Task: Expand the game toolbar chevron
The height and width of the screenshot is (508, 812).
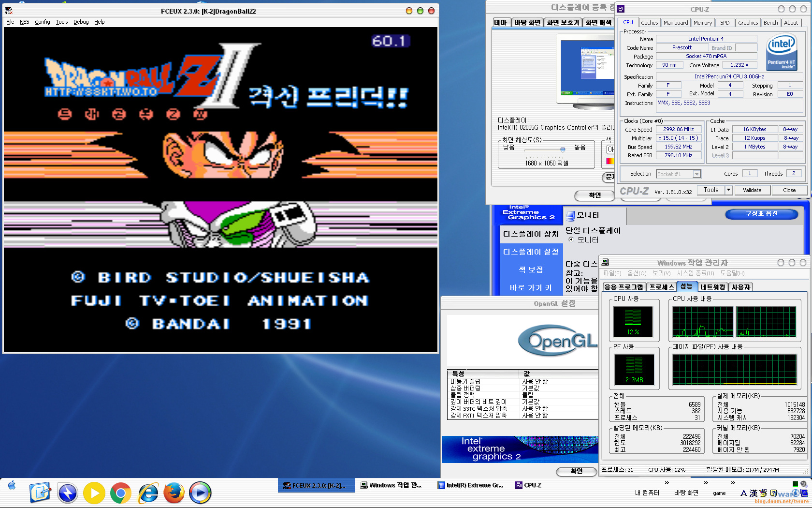Action: (x=733, y=483)
